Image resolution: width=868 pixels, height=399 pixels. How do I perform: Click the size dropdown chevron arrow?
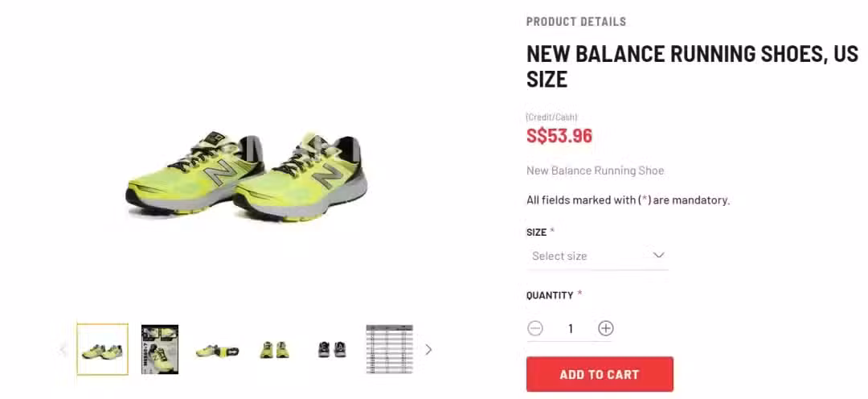click(x=658, y=256)
